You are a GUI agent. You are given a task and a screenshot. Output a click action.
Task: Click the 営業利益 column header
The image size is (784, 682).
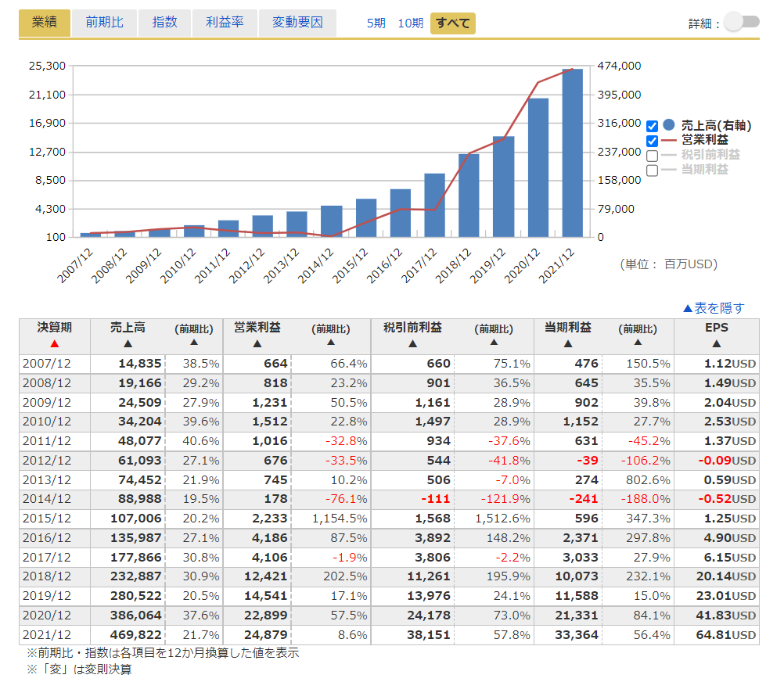coord(257,328)
